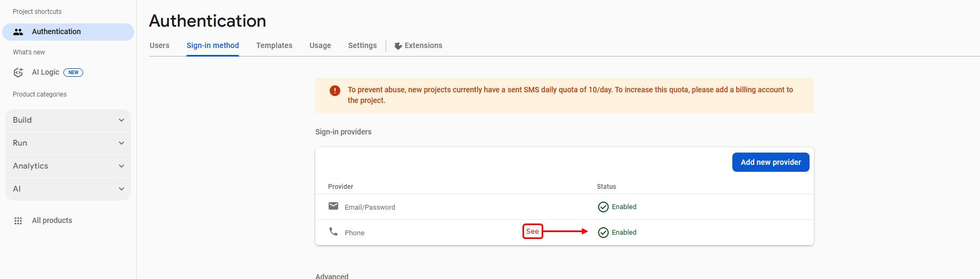
Task: Switch to the Users tab
Action: [159, 45]
